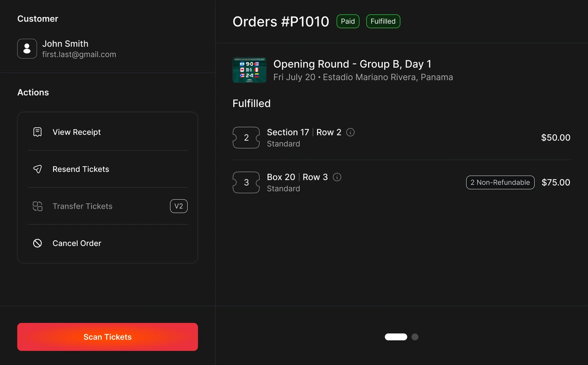Switch to the second page indicator dot
The width and height of the screenshot is (588, 365).
(415, 337)
